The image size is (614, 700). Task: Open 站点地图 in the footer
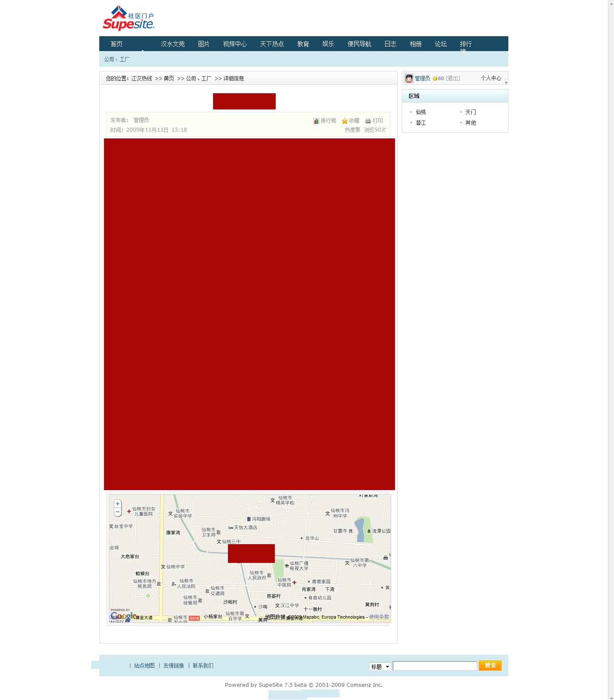pyautogui.click(x=144, y=666)
